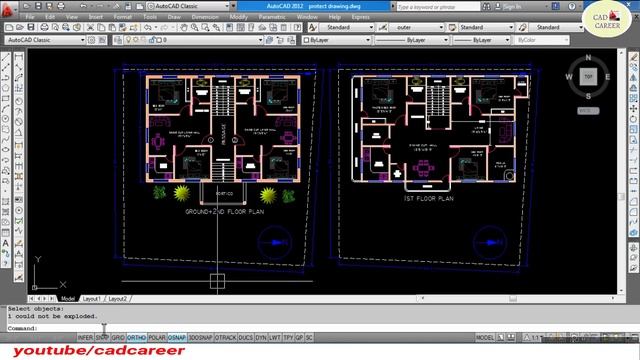Select the Line tool in the draw toolbar

[6, 57]
